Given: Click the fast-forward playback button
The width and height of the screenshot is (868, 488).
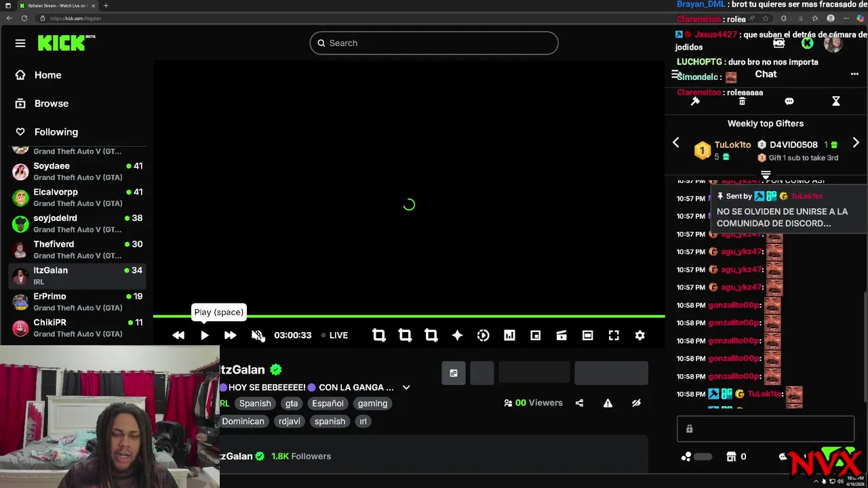Looking at the screenshot, I should [230, 335].
